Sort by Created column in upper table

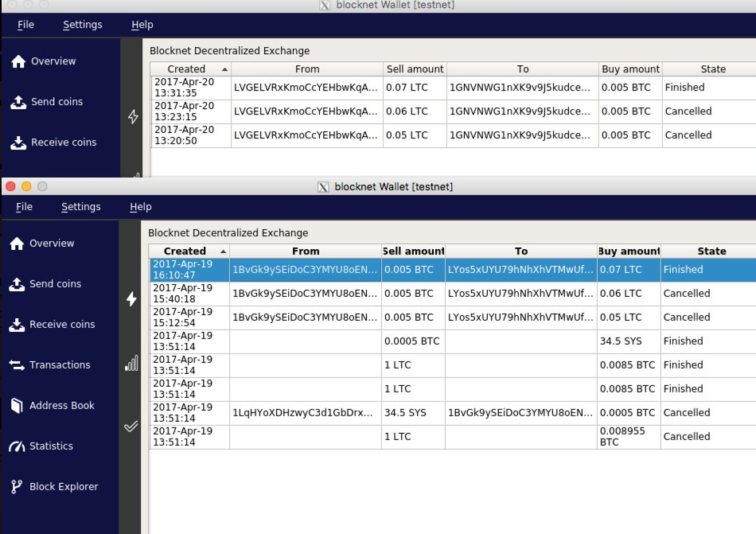pyautogui.click(x=190, y=69)
